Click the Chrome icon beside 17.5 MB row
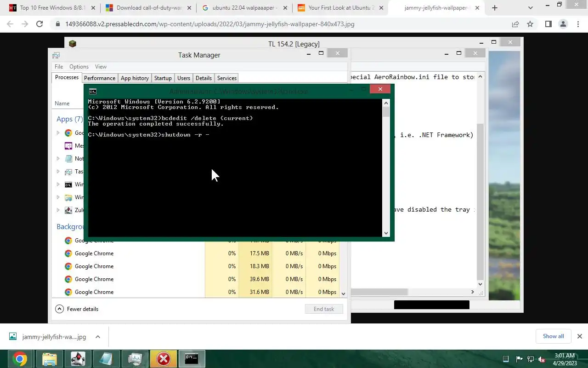The height and width of the screenshot is (368, 588). click(68, 253)
